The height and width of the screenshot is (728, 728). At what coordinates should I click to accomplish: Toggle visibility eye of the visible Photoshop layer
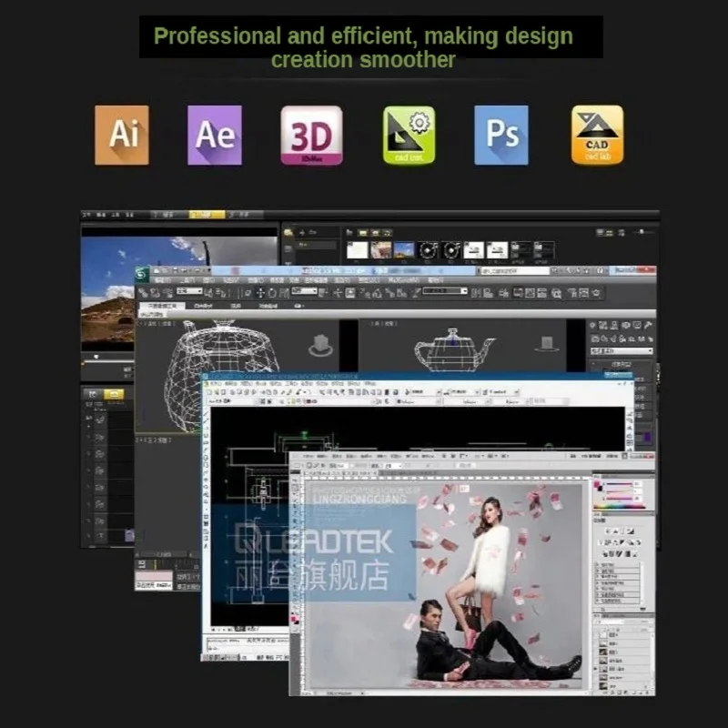click(597, 669)
